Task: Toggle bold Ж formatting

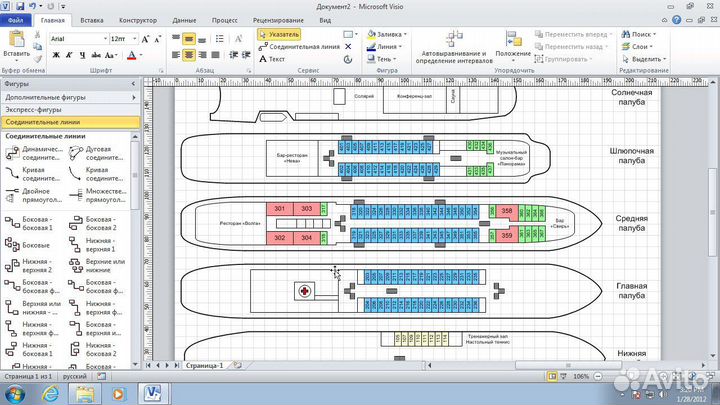Action: (56, 55)
